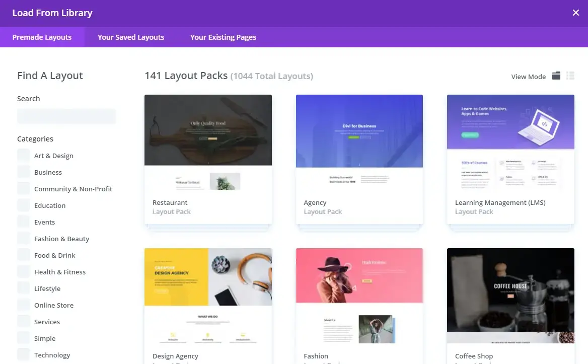Check the Food & Drink category
The width and height of the screenshot is (588, 364).
[23, 255]
